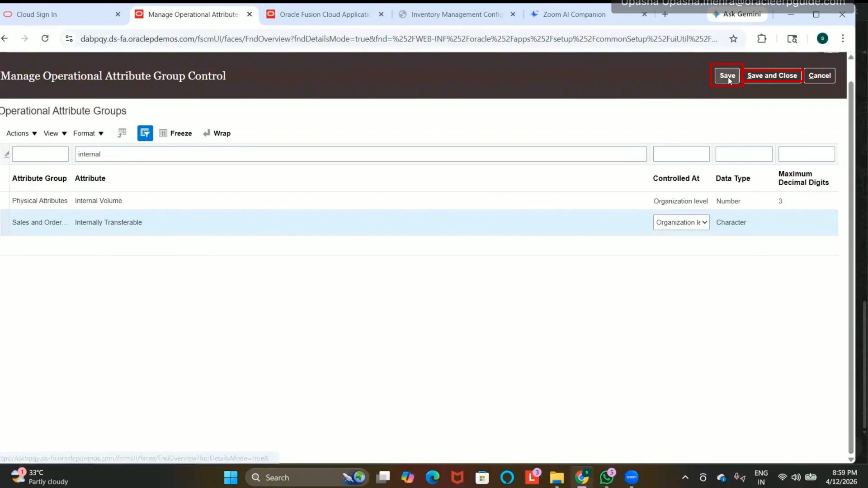The image size is (868, 488).
Task: Click the taskbar Search box
Action: coord(307,478)
